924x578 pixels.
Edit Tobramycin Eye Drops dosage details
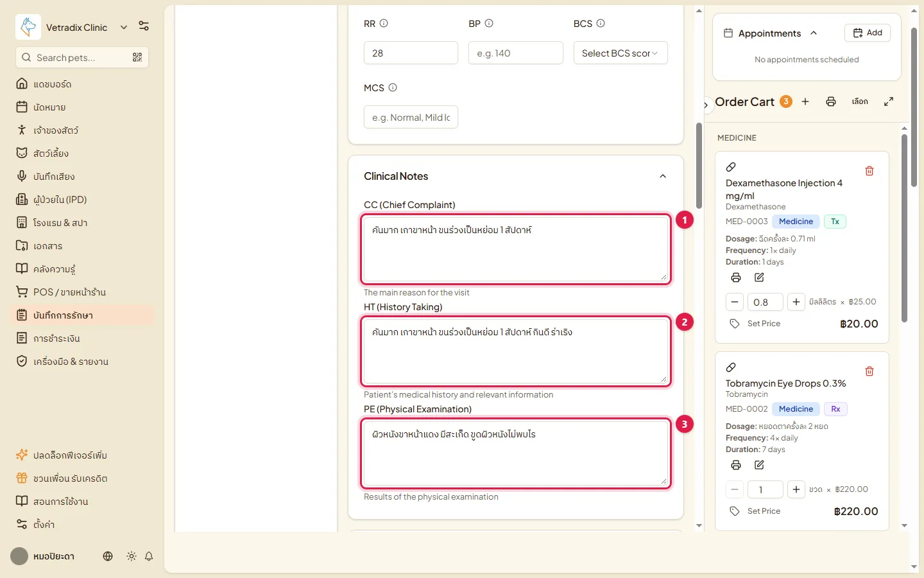click(x=759, y=465)
